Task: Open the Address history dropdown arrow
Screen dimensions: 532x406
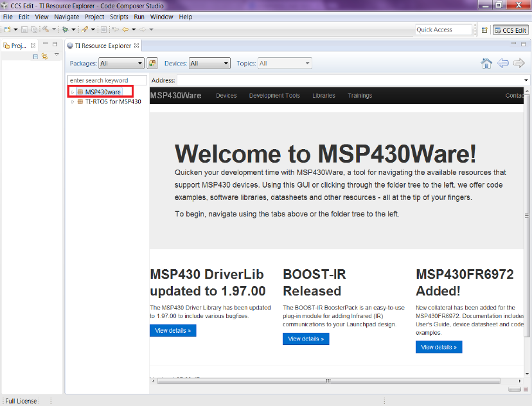Action: [x=526, y=80]
